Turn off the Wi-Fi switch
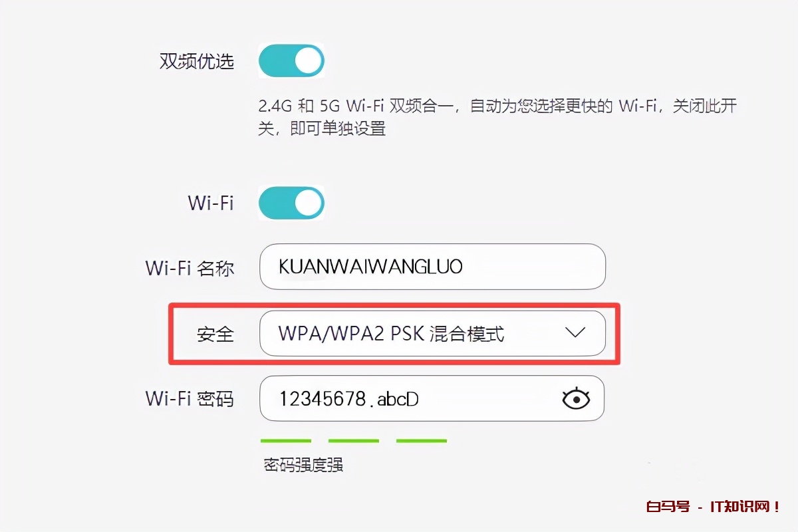 [x=291, y=203]
